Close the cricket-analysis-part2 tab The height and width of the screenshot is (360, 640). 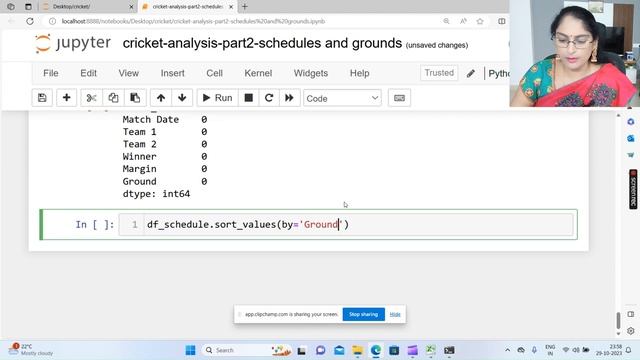pos(231,7)
